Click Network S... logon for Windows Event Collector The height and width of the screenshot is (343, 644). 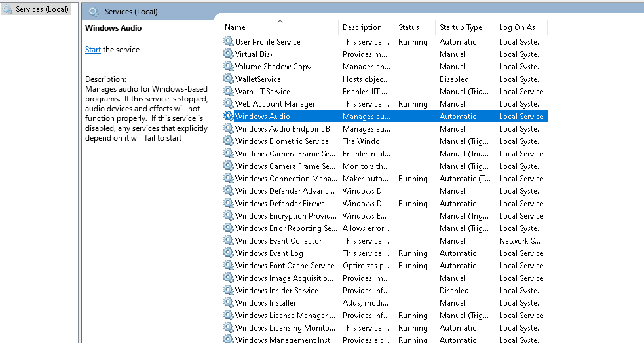click(520, 241)
